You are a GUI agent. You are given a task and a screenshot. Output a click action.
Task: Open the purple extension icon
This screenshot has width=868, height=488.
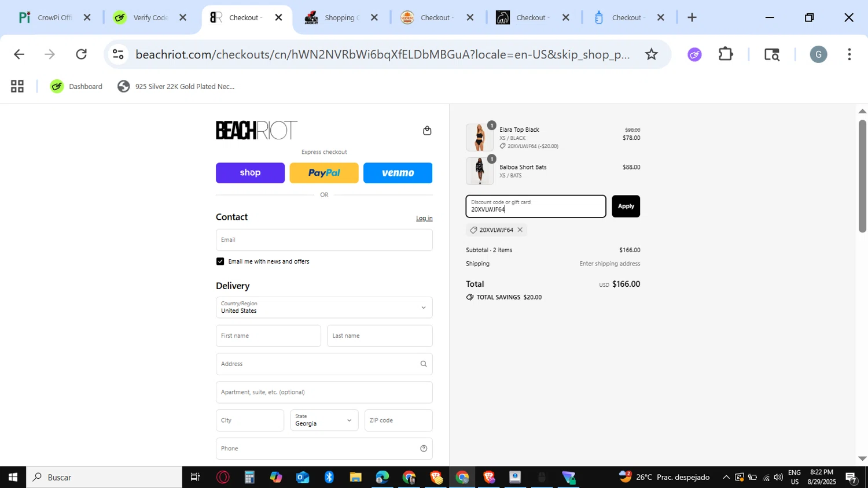694,54
